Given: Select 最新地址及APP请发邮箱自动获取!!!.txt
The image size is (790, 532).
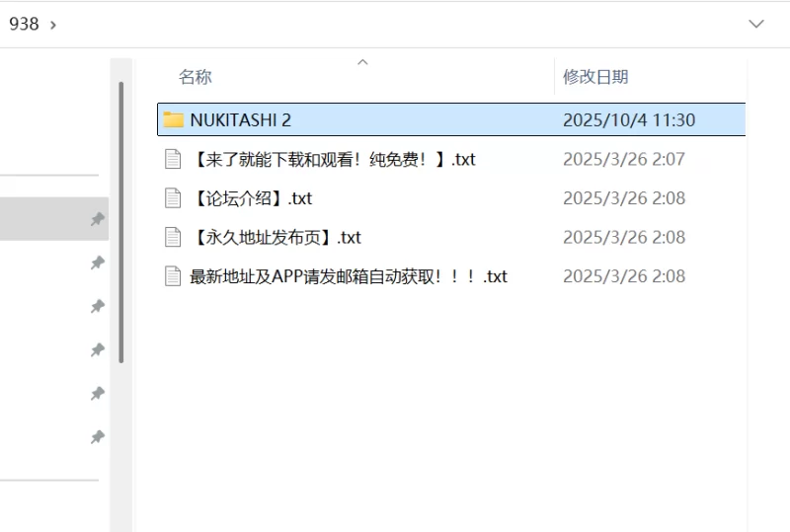Looking at the screenshot, I should pyautogui.click(x=349, y=276).
